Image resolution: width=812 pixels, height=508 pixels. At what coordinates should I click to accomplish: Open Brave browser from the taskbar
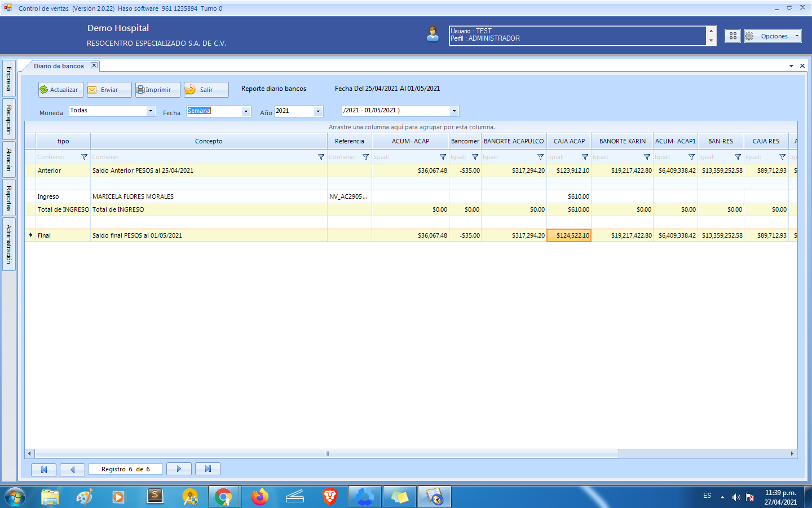click(330, 497)
